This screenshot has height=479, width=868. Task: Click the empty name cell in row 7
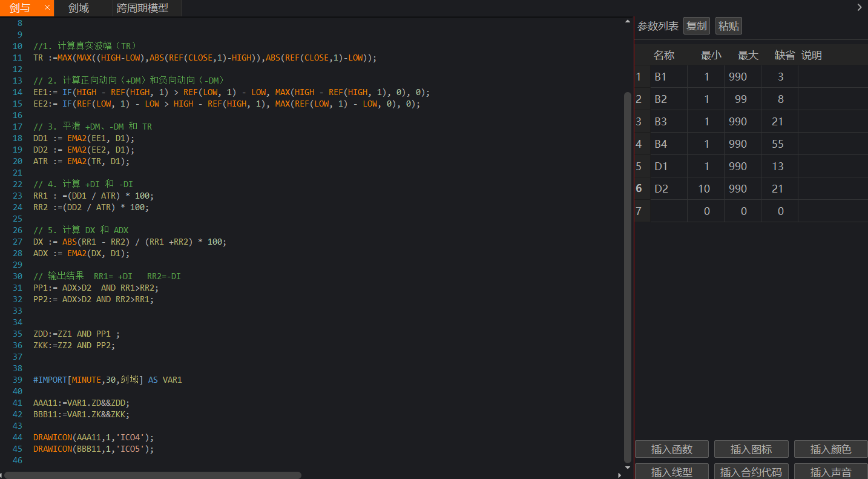pos(668,211)
